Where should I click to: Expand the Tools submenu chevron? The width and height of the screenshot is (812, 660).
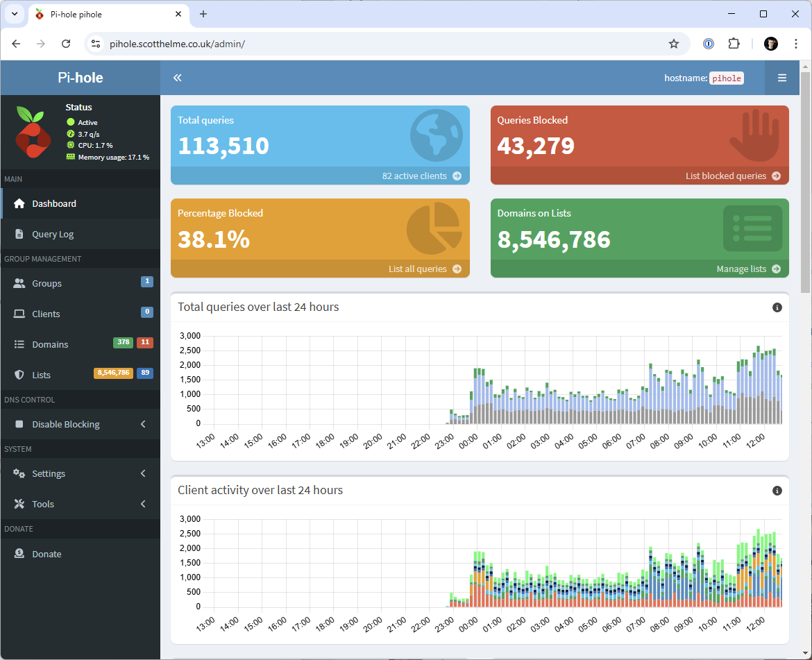click(143, 504)
